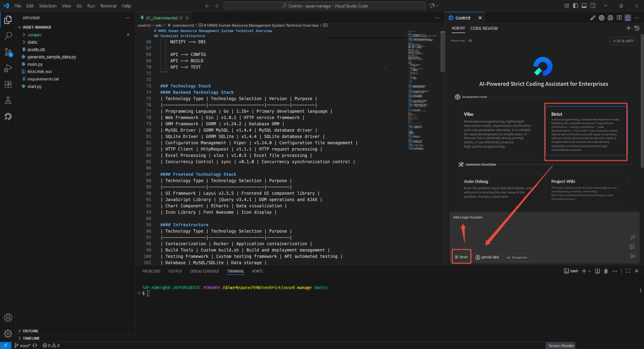
Task: Attach image using the picture icon
Action: (632, 247)
